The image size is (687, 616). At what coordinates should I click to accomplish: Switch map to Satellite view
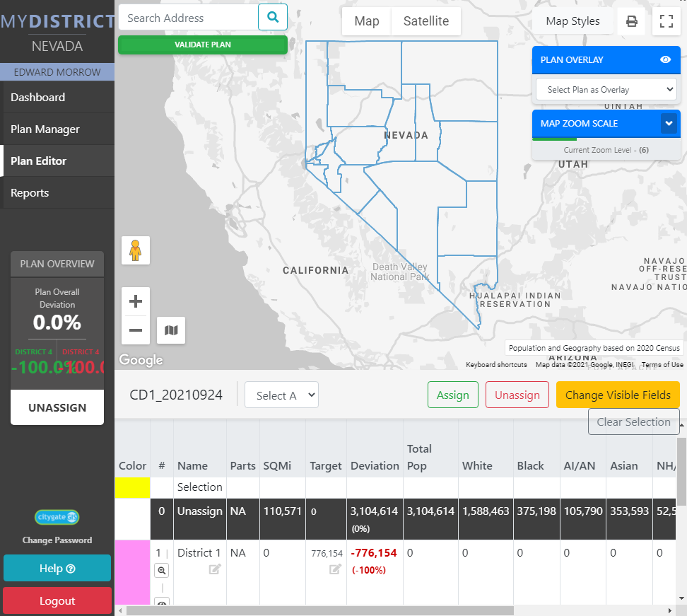425,21
